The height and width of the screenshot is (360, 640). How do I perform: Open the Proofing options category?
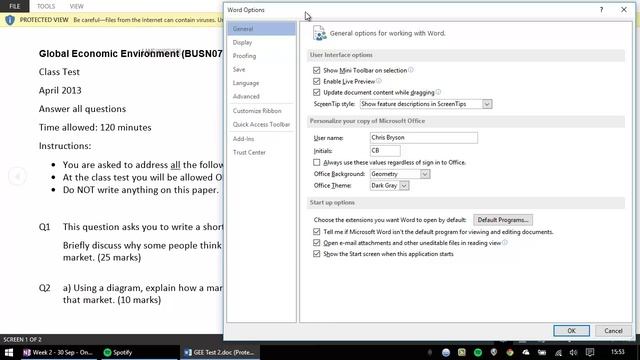pos(261,56)
